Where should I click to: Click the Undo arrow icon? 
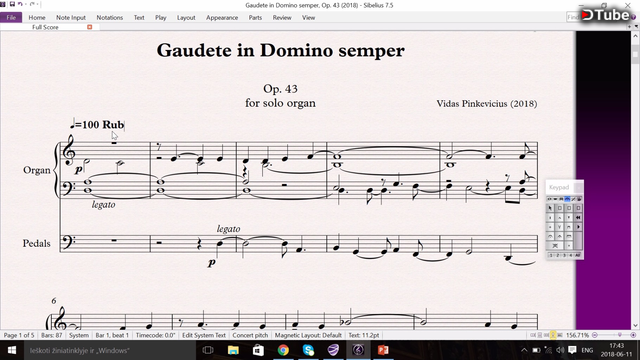20,4
